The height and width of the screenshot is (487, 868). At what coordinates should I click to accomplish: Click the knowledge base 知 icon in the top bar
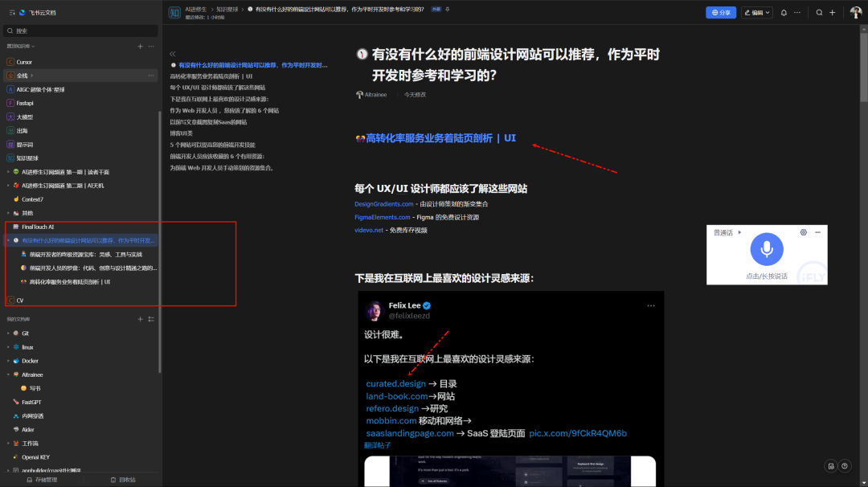coord(174,12)
